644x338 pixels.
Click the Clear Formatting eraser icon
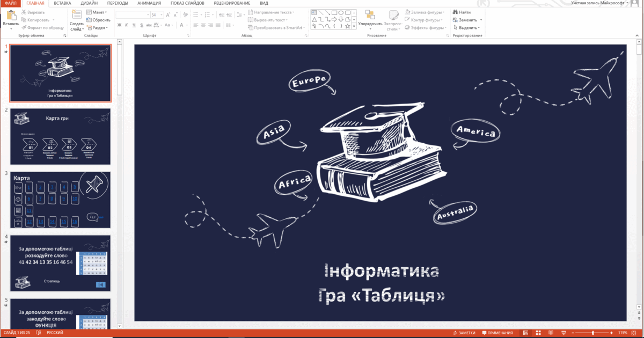[x=185, y=14]
